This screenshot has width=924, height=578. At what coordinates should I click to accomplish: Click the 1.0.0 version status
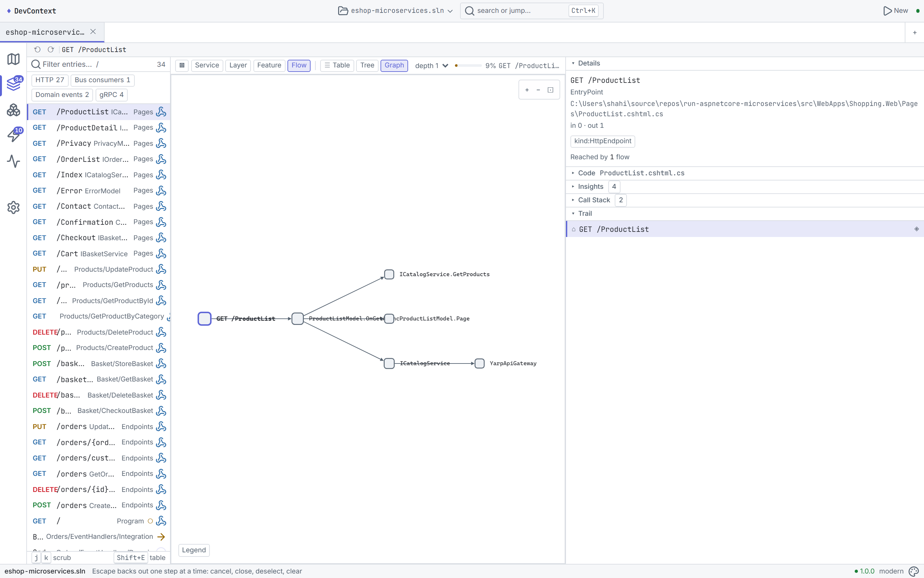point(864,571)
